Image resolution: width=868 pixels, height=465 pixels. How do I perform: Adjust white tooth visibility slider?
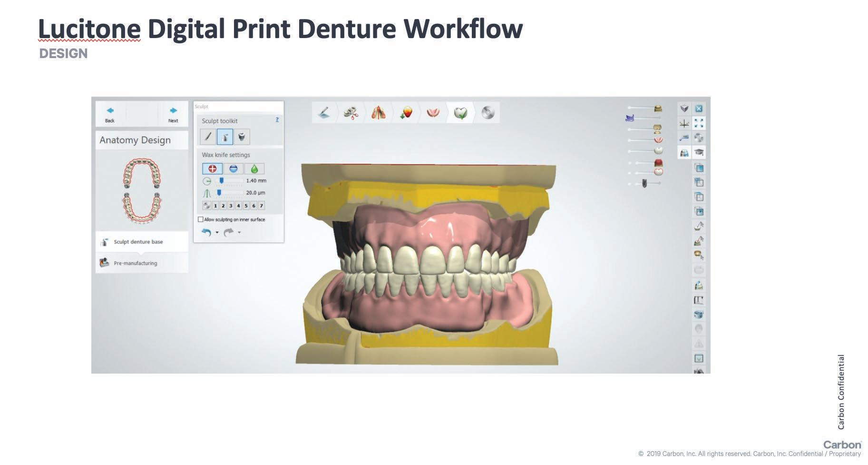(x=645, y=151)
